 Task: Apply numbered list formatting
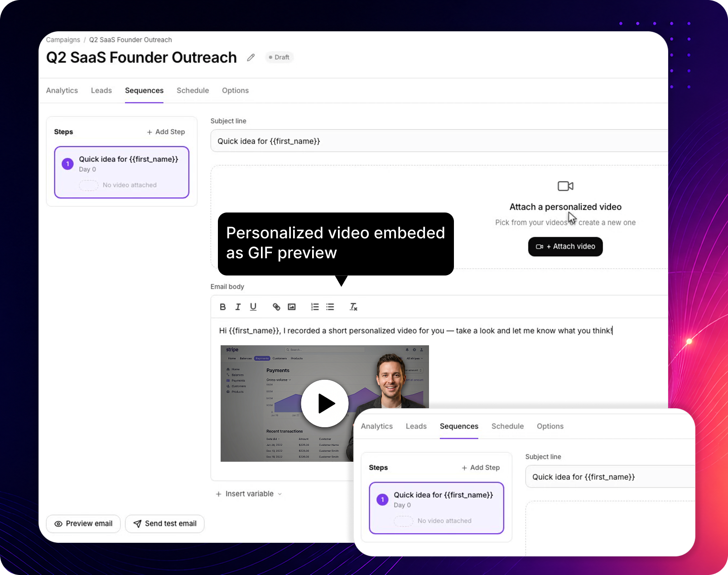pos(315,307)
